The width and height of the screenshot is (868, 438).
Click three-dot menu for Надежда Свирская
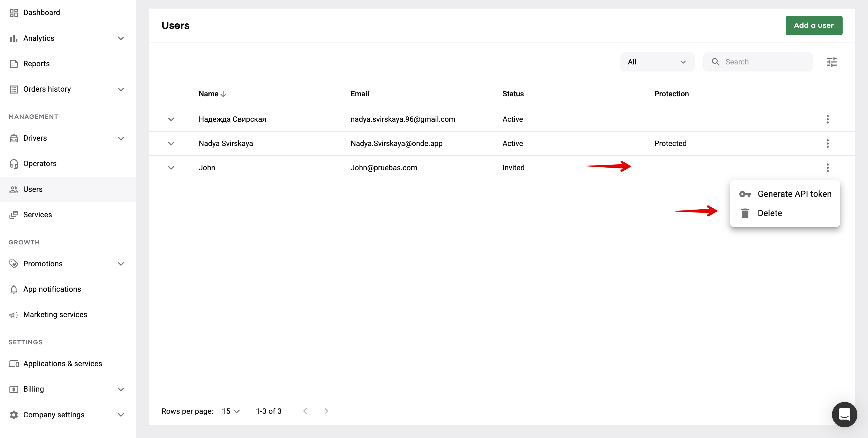tap(827, 119)
